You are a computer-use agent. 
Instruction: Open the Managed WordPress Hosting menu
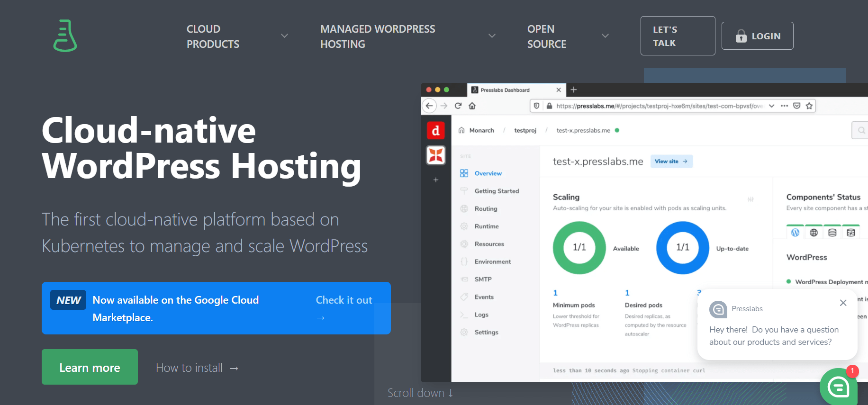pos(378,36)
